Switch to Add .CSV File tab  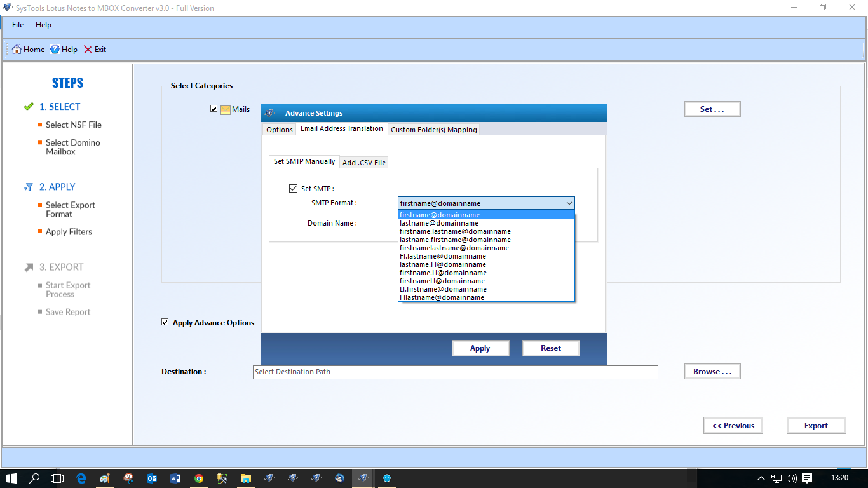coord(364,163)
